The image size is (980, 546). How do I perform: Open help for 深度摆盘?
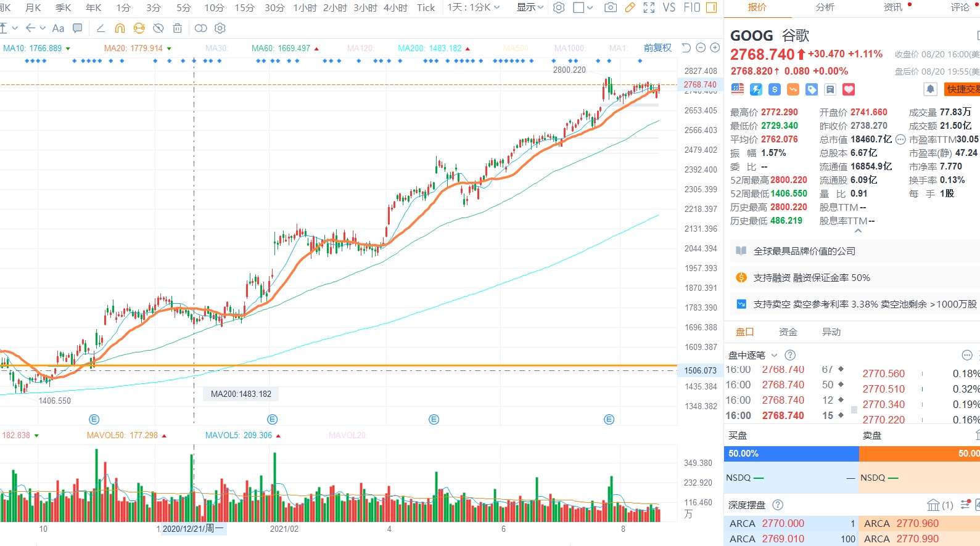tap(778, 505)
